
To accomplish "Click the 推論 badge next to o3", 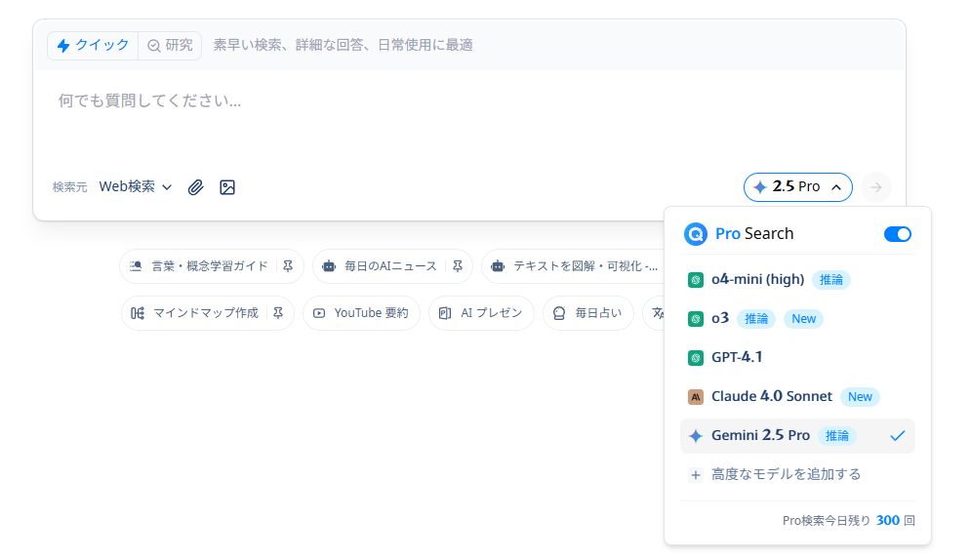I will tap(756, 319).
